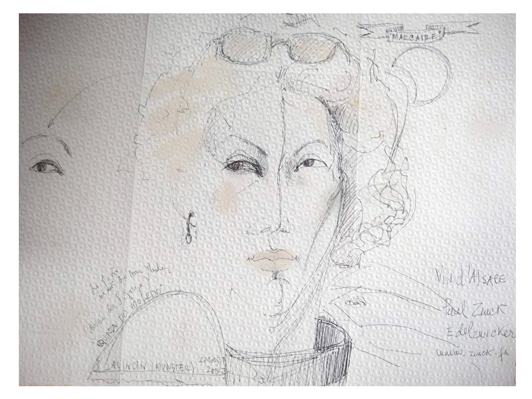Screen dimensions: 532x399
Task: Click the nose of the portrait
Action: point(274,227)
